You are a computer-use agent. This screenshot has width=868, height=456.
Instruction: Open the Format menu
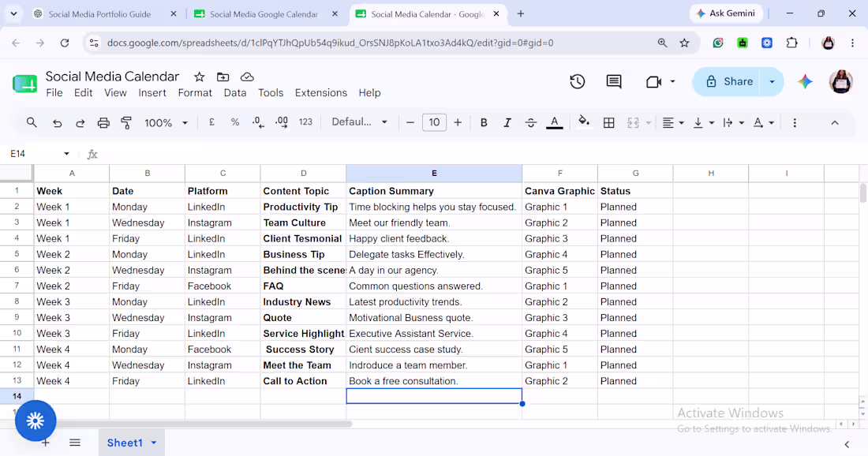tap(195, 93)
